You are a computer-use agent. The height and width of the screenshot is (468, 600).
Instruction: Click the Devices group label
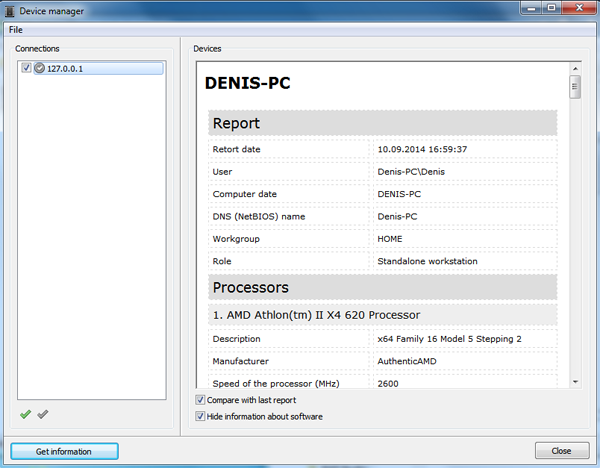pos(207,49)
